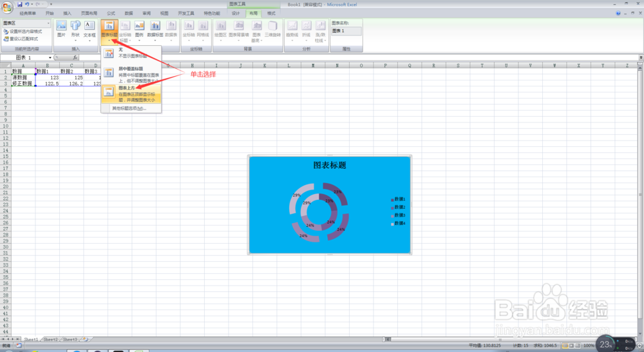Open the round Office button menu
The width and height of the screenshot is (644, 352).
[x=6, y=7]
